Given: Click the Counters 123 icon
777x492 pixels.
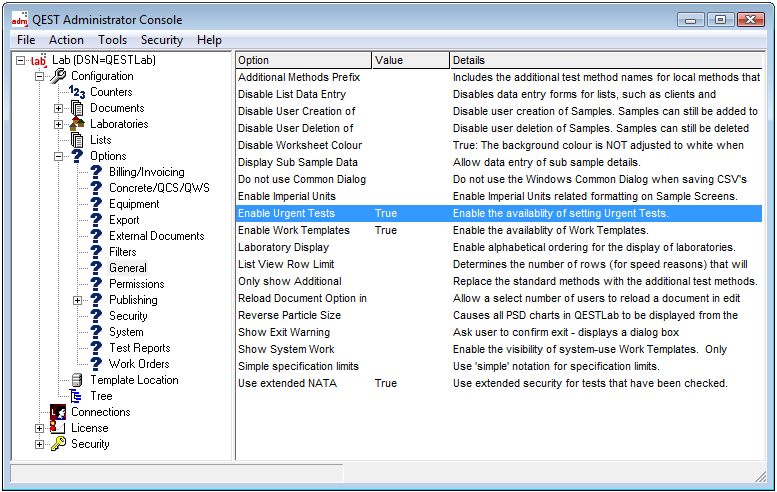Looking at the screenshot, I should tap(77, 92).
